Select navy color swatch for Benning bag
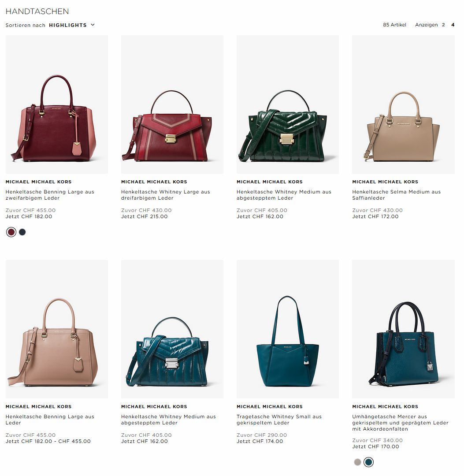The width and height of the screenshot is (464, 476). 22,232
